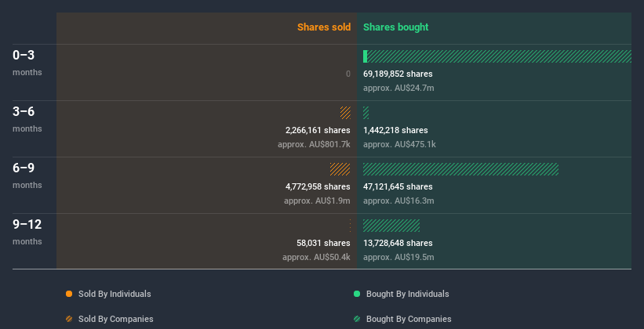Click the orange Sold By Individuals legend dot
The width and height of the screenshot is (644, 329).
point(69,294)
